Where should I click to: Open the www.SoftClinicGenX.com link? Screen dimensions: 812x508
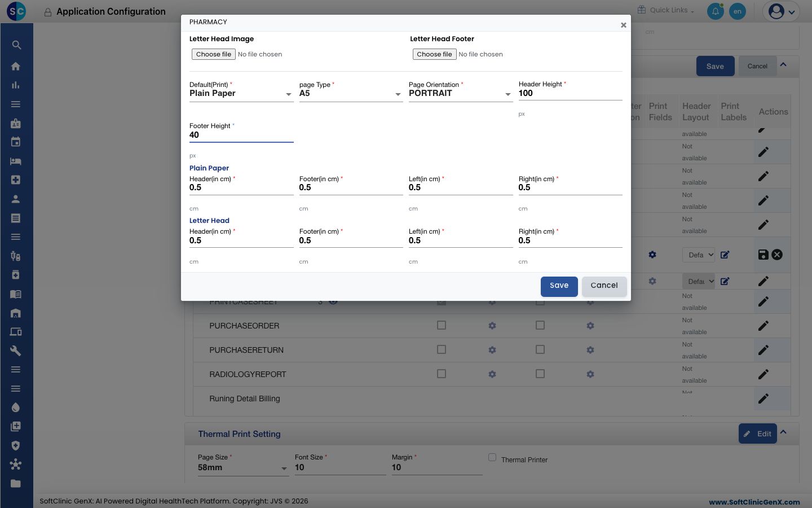tap(754, 502)
